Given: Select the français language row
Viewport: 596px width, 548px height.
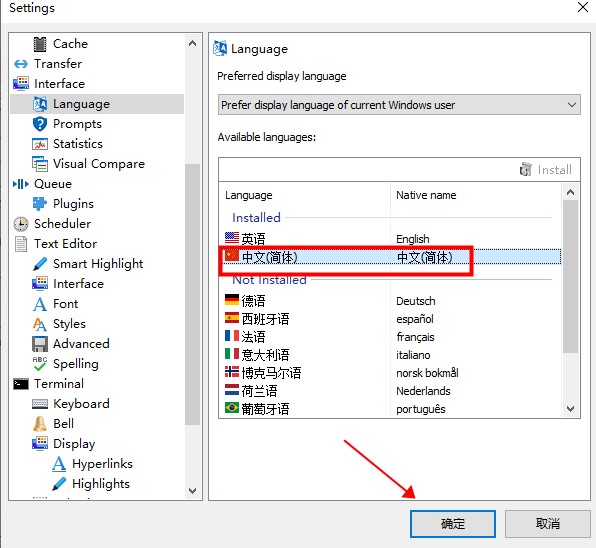Looking at the screenshot, I should [390, 337].
